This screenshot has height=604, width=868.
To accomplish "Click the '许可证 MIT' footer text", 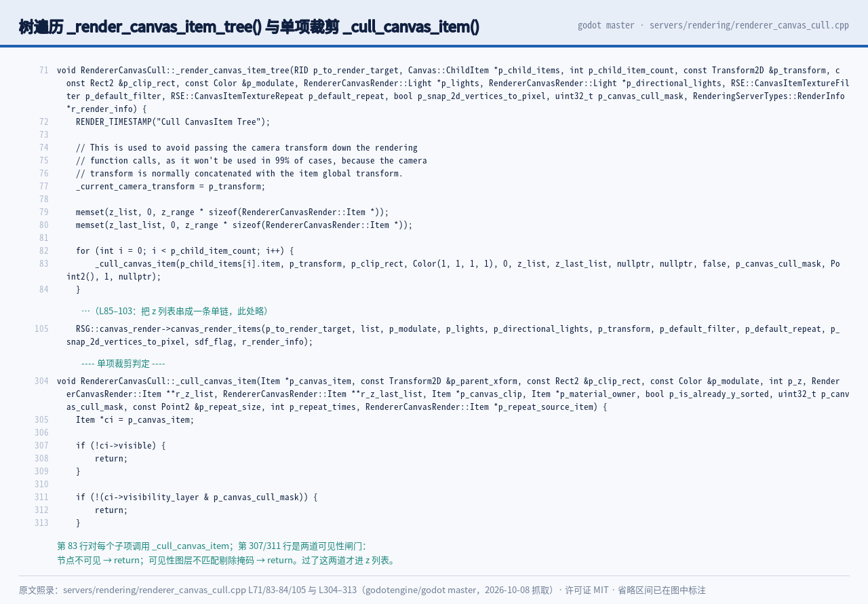I will pos(587,590).
